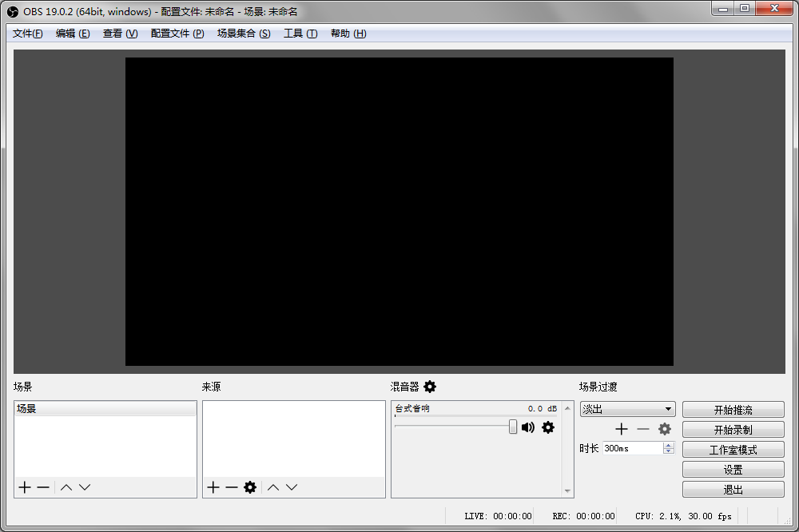Open the 场景集合 menu
The height and width of the screenshot is (532, 799).
[x=243, y=34]
